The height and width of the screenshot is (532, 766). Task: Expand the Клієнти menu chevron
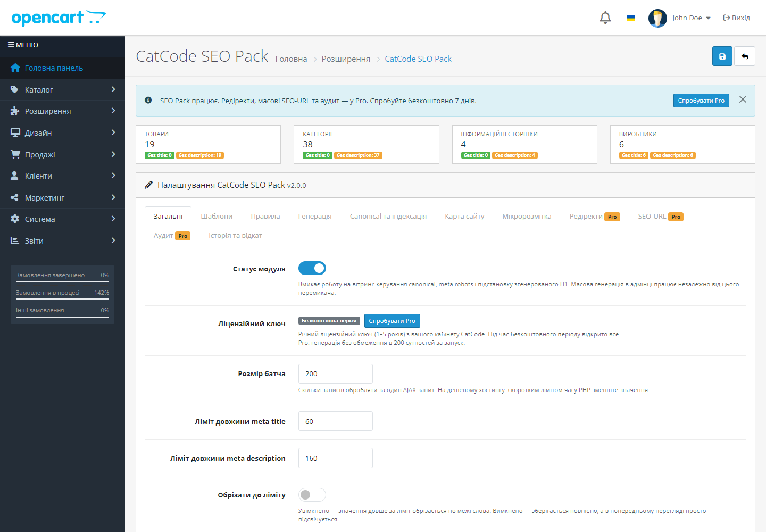click(x=113, y=176)
